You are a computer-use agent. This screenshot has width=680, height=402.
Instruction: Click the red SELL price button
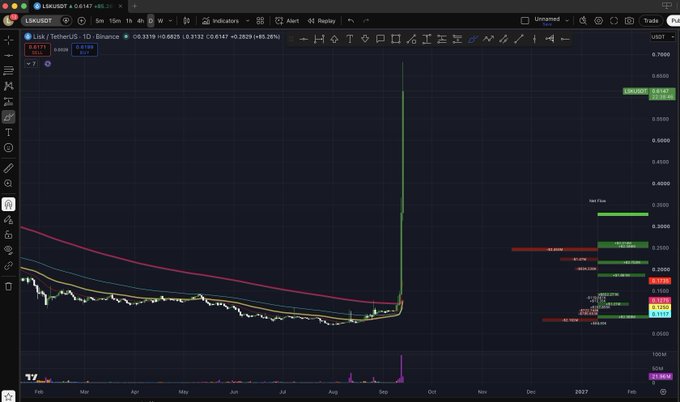point(37,49)
